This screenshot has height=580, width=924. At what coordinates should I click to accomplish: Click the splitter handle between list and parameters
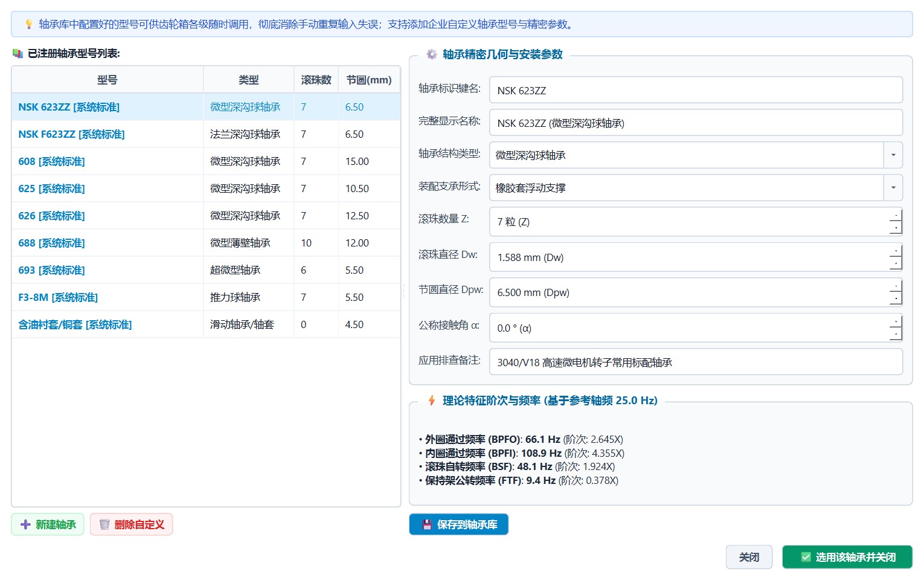pos(404,292)
